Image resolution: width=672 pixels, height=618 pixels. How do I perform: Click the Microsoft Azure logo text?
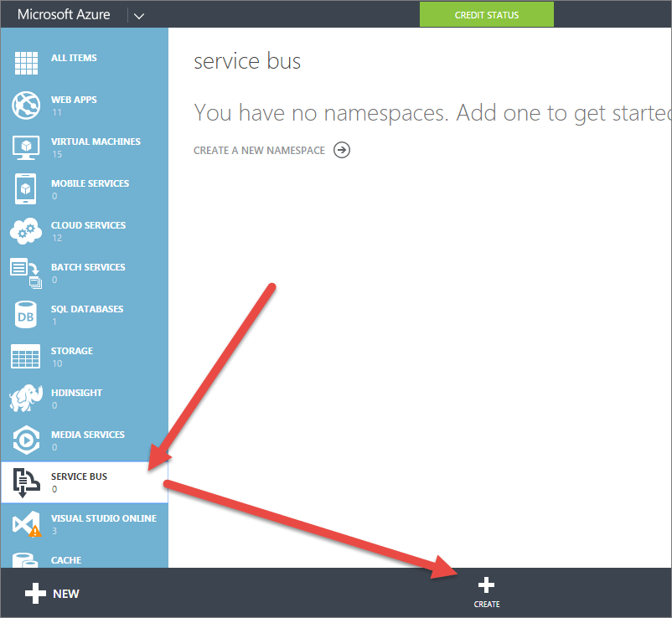point(64,14)
